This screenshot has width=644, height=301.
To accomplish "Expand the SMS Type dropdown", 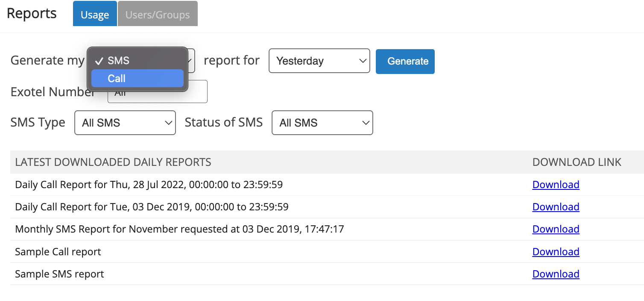I will click(x=125, y=123).
